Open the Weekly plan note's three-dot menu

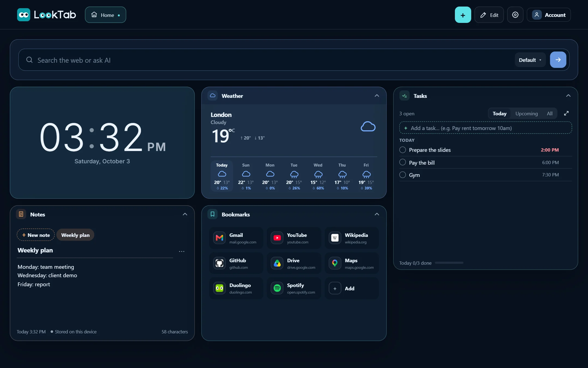pyautogui.click(x=182, y=251)
